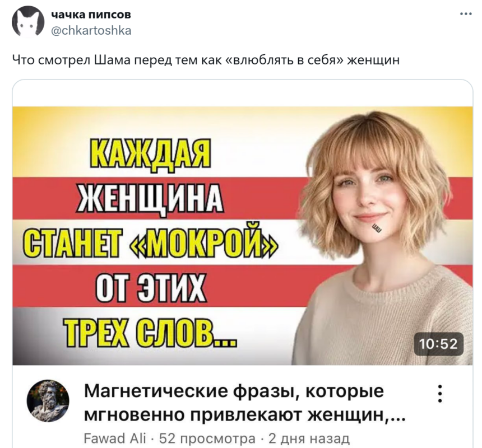Open the video thumbnail with blonde woman
The image size is (482, 448).
[243, 236]
